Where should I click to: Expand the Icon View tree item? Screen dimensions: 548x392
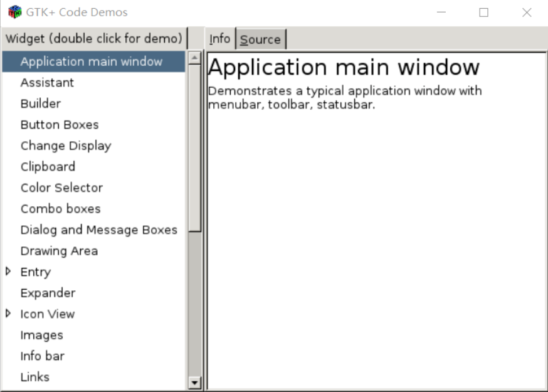(8, 314)
